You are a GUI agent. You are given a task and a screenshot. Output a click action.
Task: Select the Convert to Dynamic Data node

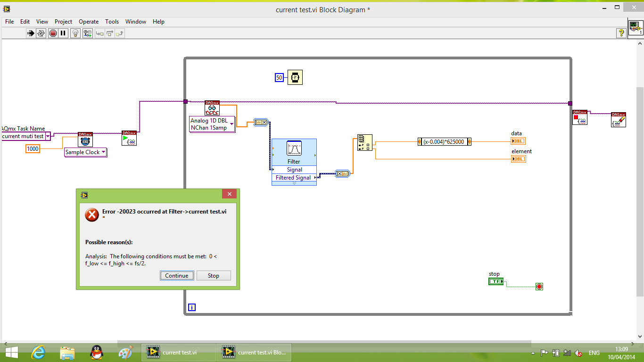[260, 122]
